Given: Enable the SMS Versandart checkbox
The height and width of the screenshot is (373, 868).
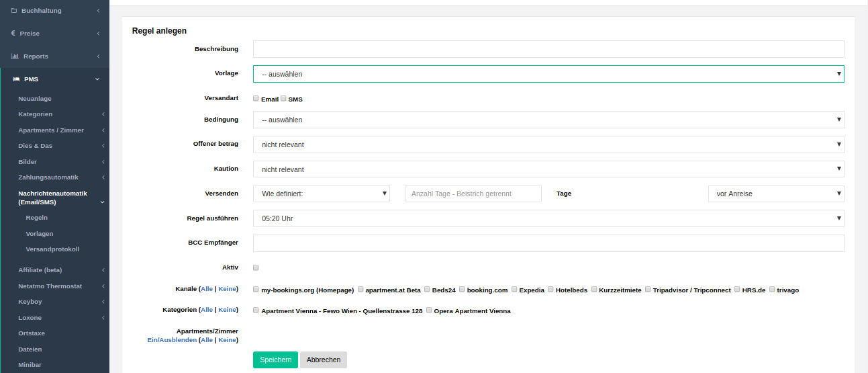Looking at the screenshot, I should click(x=283, y=98).
